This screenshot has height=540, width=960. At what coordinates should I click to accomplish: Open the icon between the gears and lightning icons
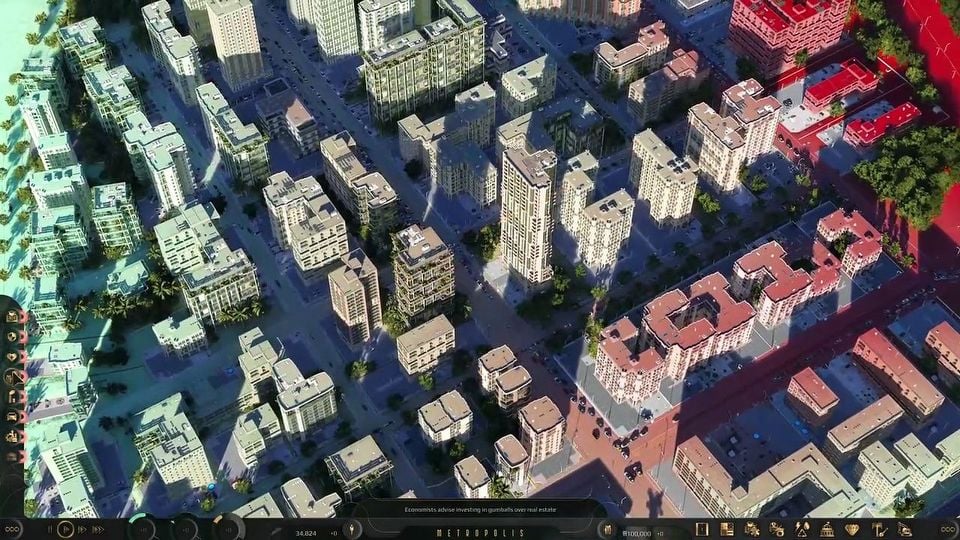[777, 529]
